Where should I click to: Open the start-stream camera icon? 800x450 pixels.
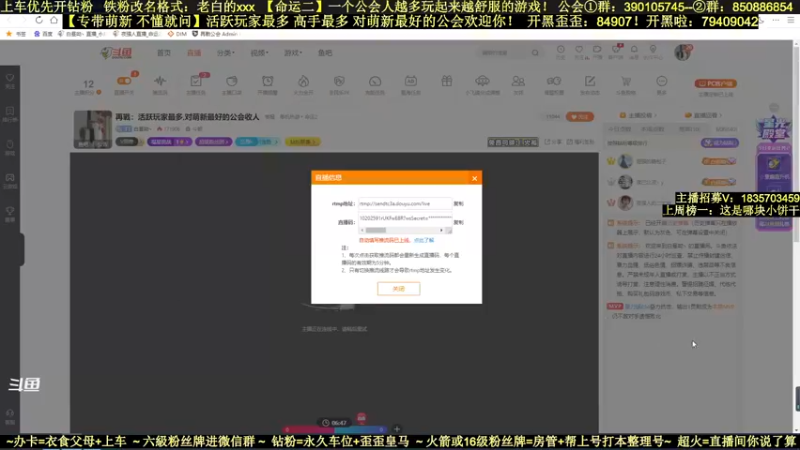[597, 50]
